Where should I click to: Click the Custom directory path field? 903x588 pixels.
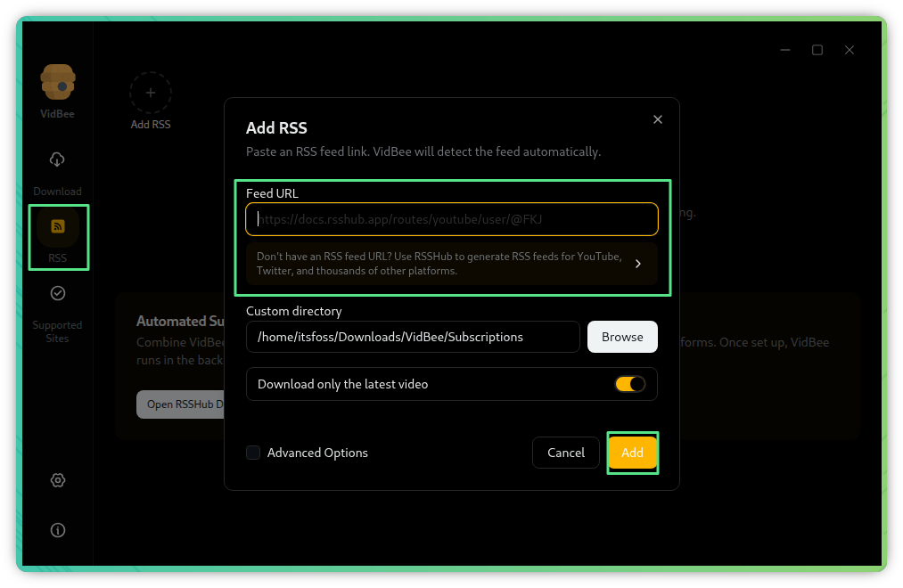coord(413,337)
